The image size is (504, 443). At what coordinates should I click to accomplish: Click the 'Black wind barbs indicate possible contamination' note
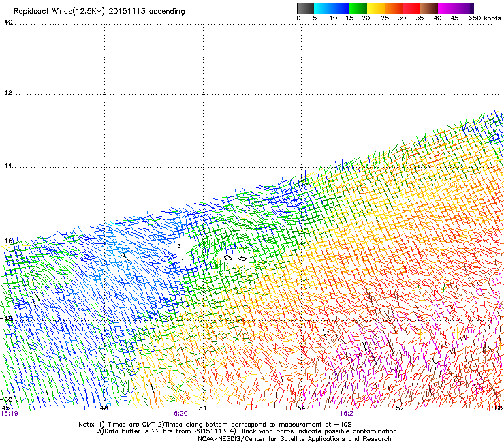[x=318, y=431]
